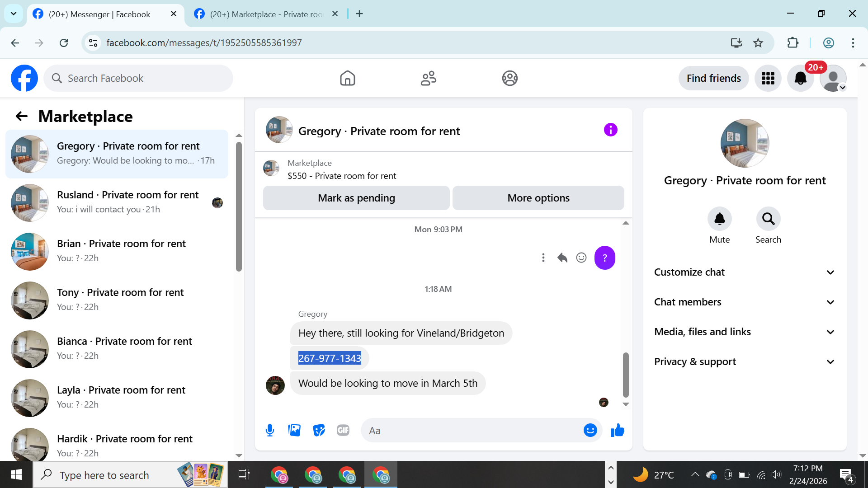The width and height of the screenshot is (868, 488).
Task: Send a thumbs-up like
Action: 617,430
